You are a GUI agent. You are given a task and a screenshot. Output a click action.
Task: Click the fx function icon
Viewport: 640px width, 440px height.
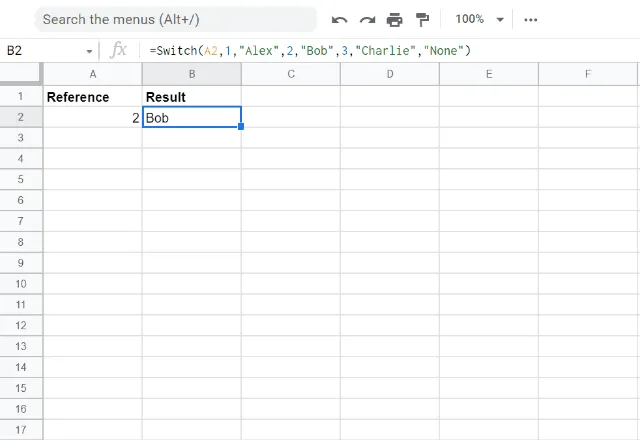tap(118, 50)
